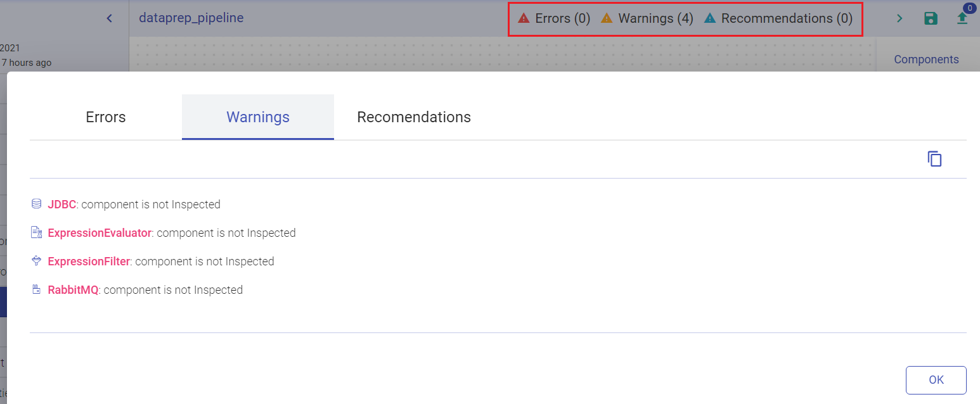Click the RabbitMQ component icon
The width and height of the screenshot is (980, 404).
pyautogui.click(x=37, y=289)
